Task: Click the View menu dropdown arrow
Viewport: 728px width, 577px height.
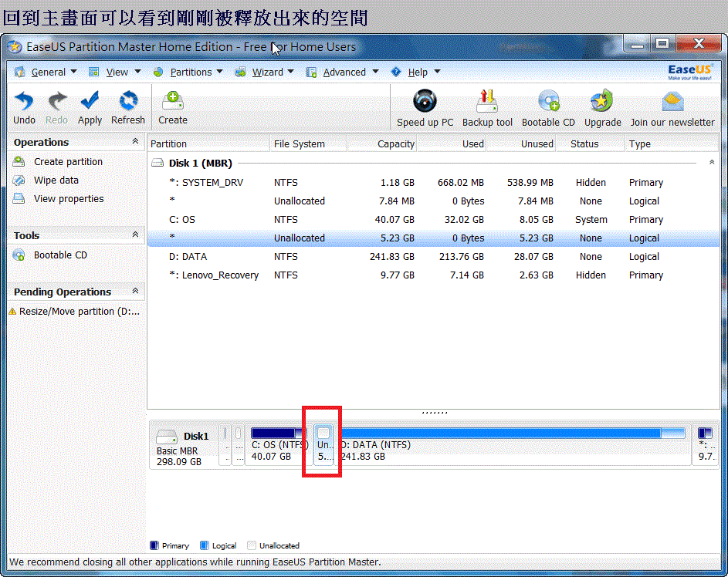Action: click(x=137, y=72)
